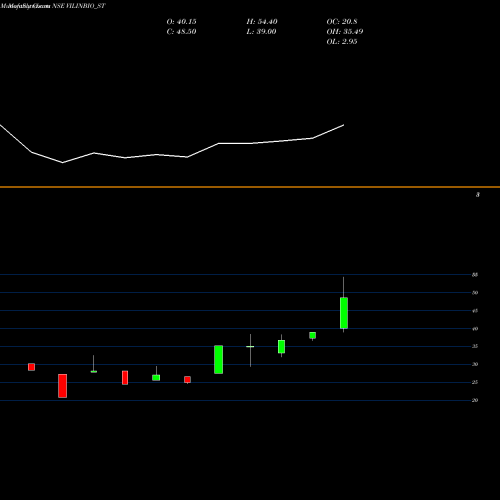Select the tall green candle spanning 28 to 35
The image size is (500, 500).
(218, 359)
